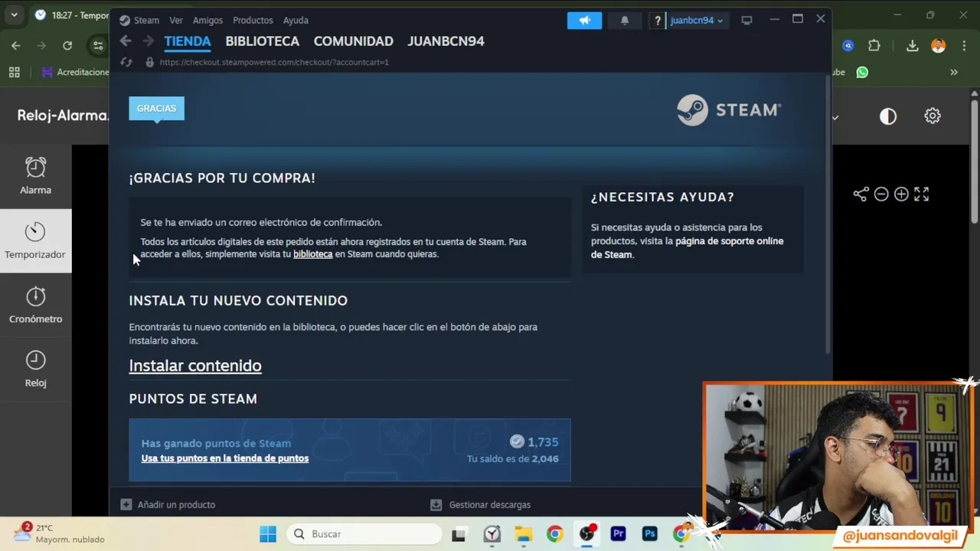Open Premiere Pro from the taskbar

pos(618,534)
